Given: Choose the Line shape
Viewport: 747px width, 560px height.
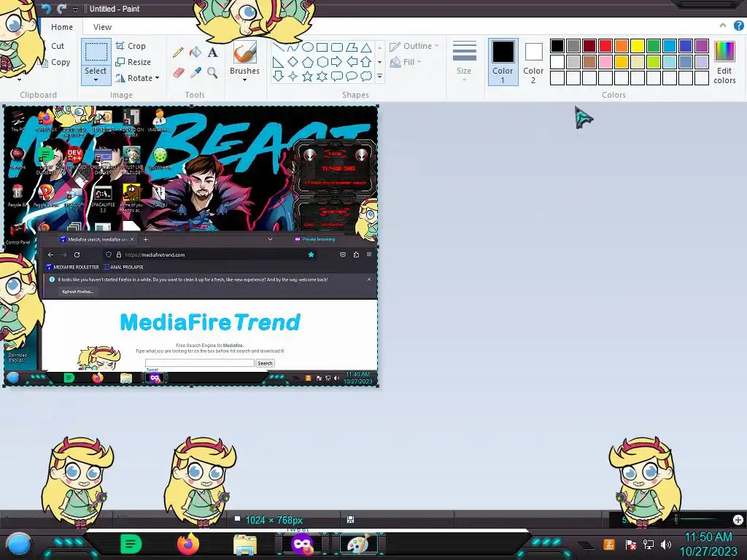Looking at the screenshot, I should click(278, 47).
